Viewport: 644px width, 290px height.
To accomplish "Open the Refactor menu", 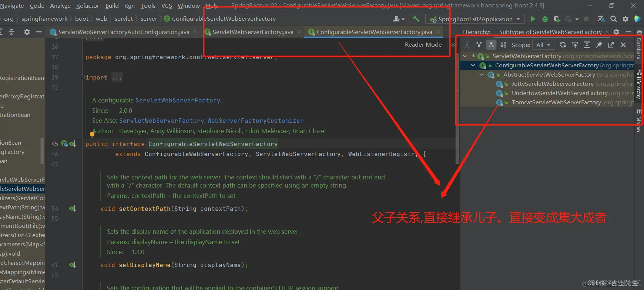I will (x=88, y=6).
